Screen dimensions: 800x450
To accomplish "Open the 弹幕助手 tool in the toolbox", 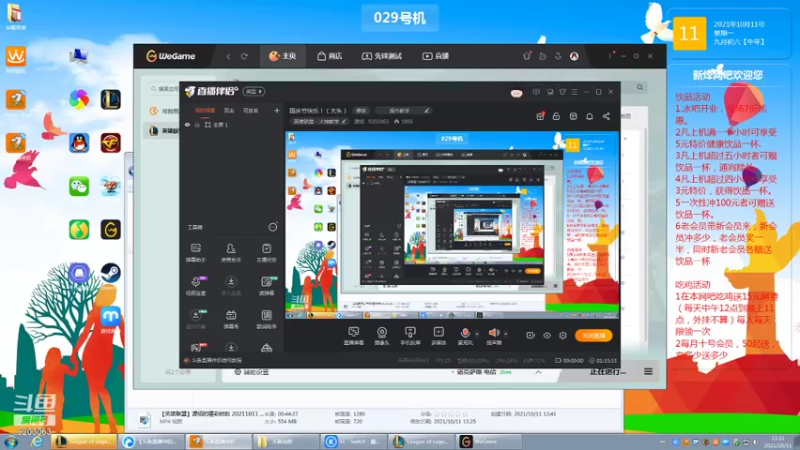I will (195, 253).
